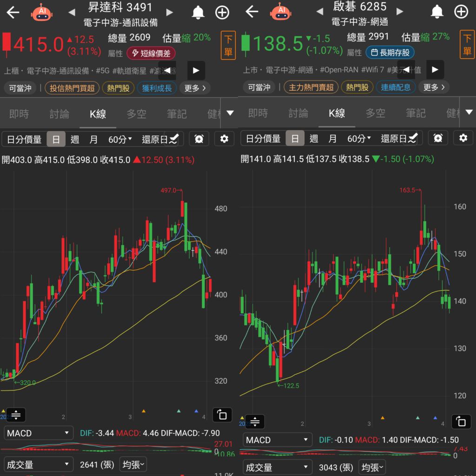Tap orange event marker on 啟碁 timeline
The width and height of the screenshot is (476, 476).
383,418
